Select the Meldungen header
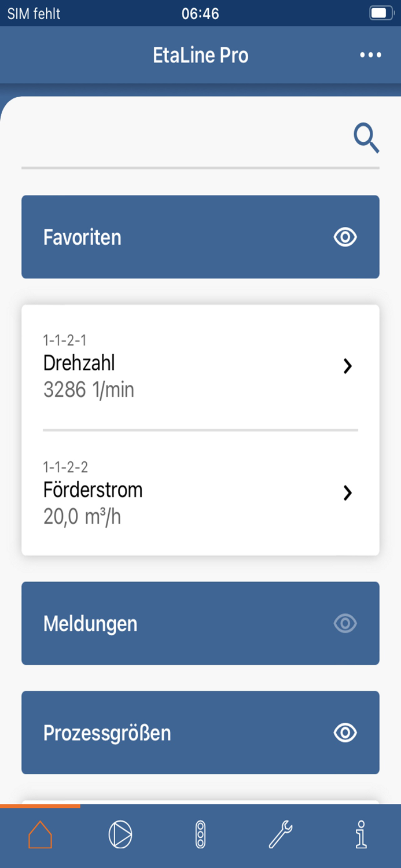 pos(90,623)
